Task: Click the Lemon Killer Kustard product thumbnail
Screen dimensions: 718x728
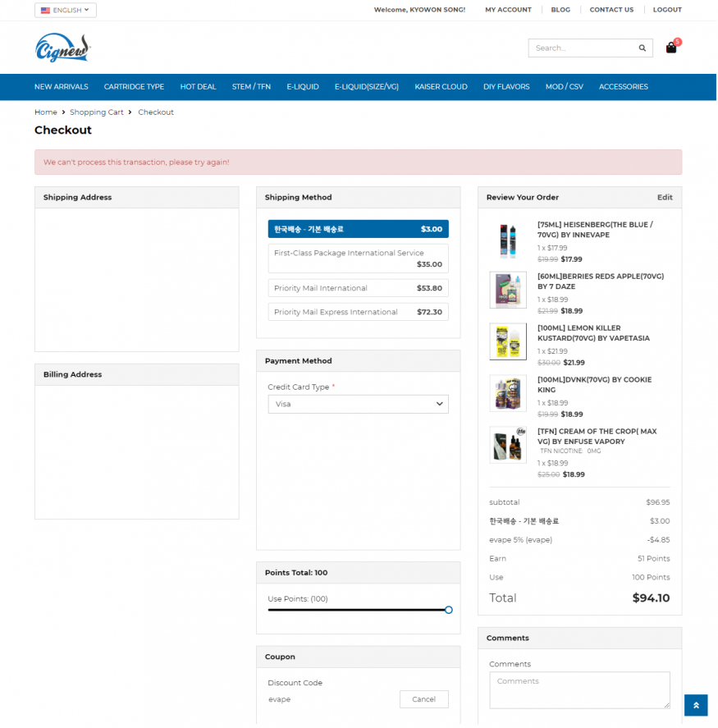Action: [509, 342]
